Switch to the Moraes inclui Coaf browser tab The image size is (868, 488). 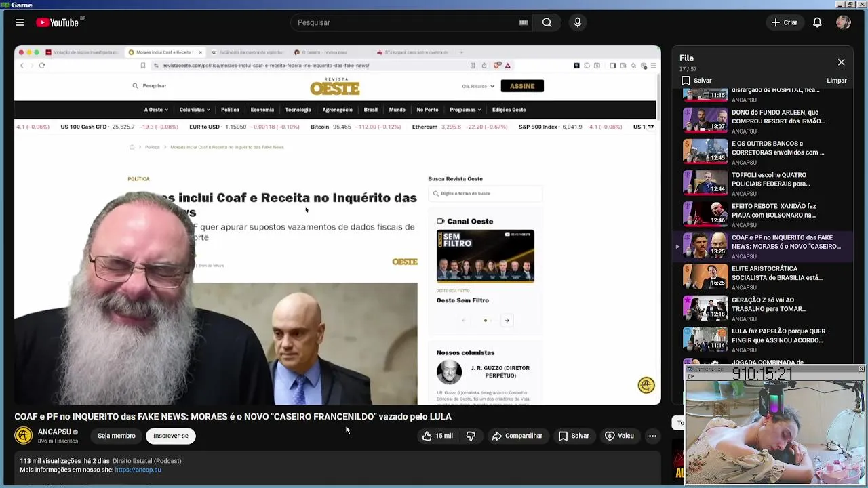pos(165,52)
